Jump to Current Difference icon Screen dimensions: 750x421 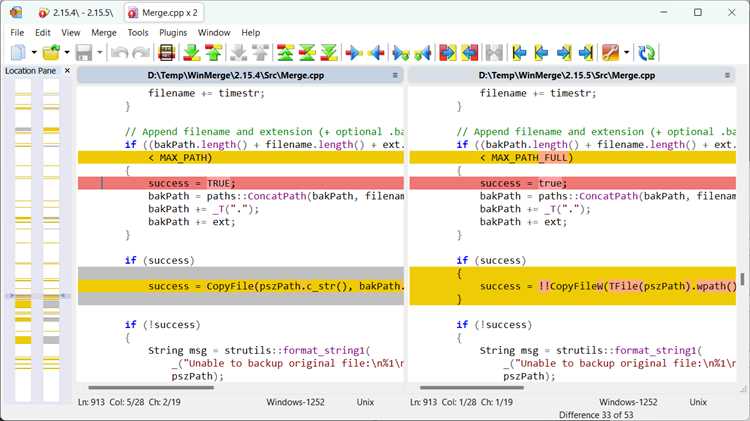(x=307, y=53)
